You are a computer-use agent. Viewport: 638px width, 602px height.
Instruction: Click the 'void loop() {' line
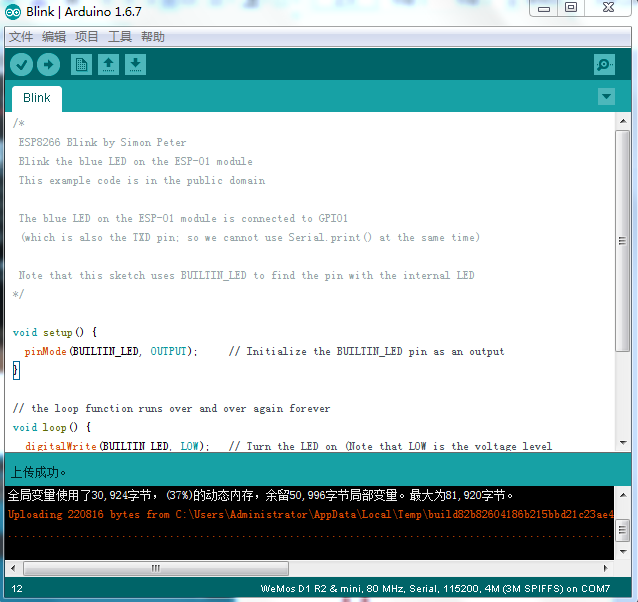[x=52, y=428]
